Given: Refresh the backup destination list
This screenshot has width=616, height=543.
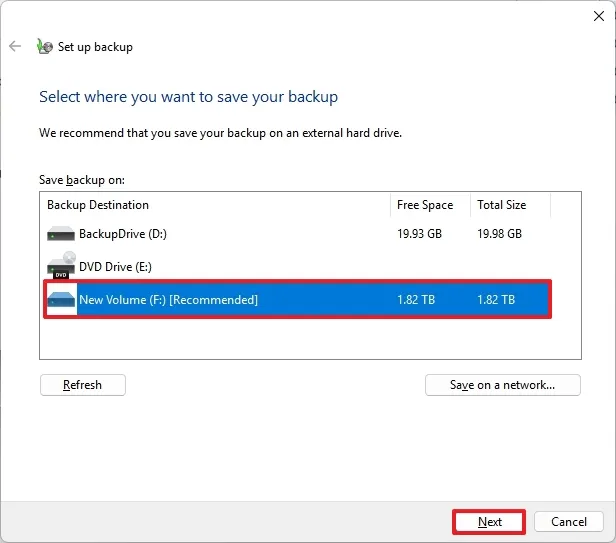Looking at the screenshot, I should coord(83,385).
